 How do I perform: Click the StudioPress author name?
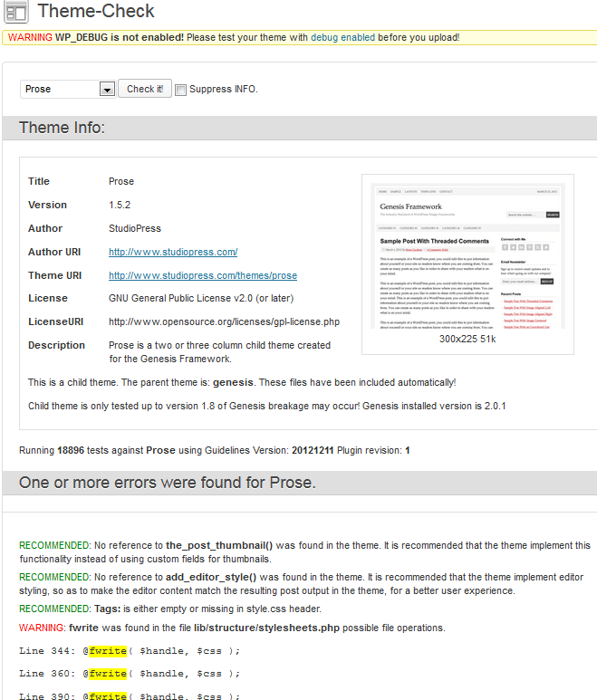tap(135, 228)
